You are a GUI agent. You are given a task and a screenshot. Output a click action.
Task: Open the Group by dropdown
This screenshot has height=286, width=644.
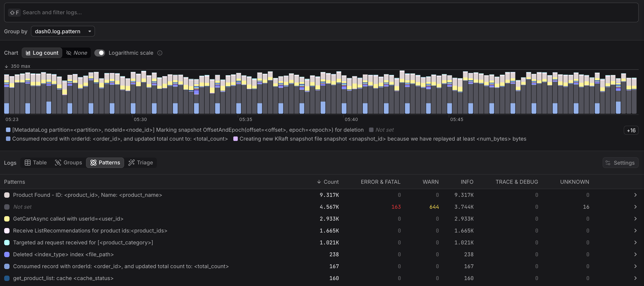coord(63,31)
